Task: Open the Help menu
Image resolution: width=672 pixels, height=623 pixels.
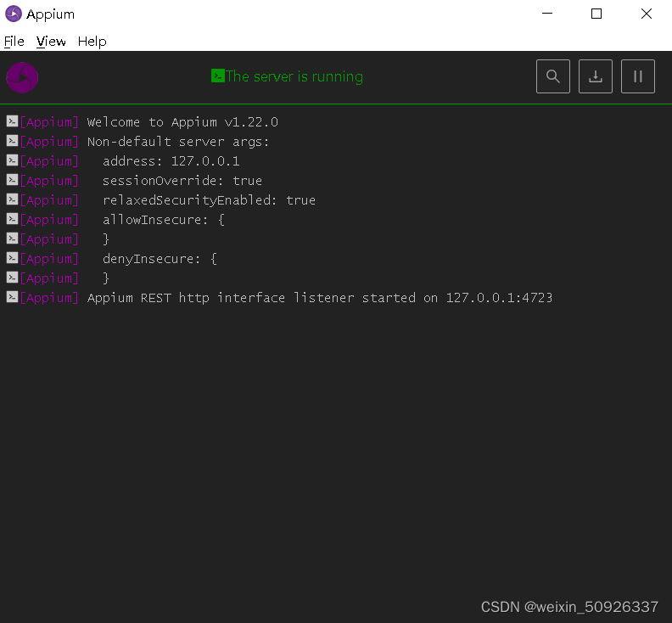Action: tap(92, 42)
